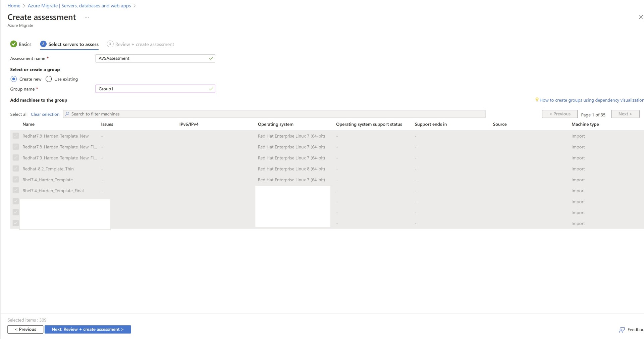This screenshot has height=339, width=644.
Task: Click Selected items : 309 text
Action: pos(27,320)
